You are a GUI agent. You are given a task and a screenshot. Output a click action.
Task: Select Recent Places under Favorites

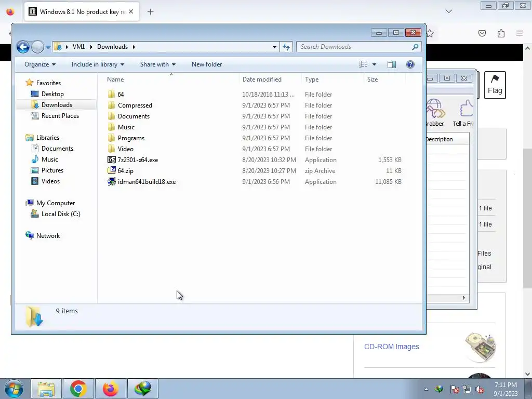click(60, 116)
